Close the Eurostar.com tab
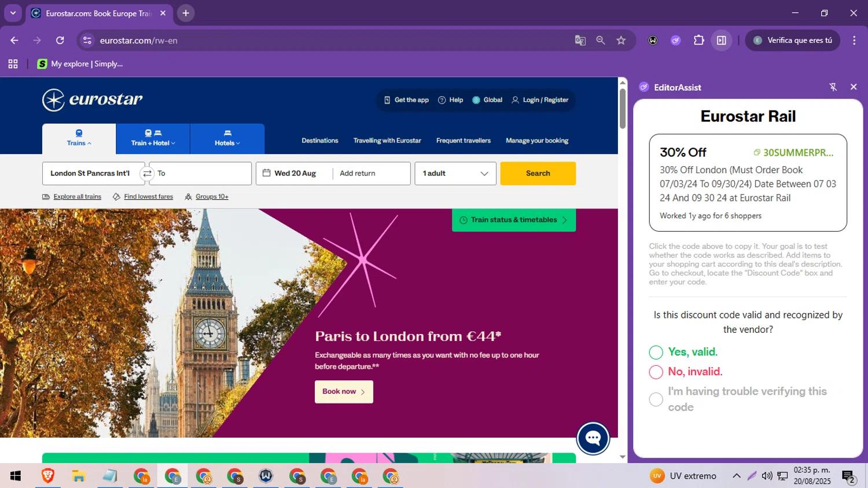 point(163,13)
